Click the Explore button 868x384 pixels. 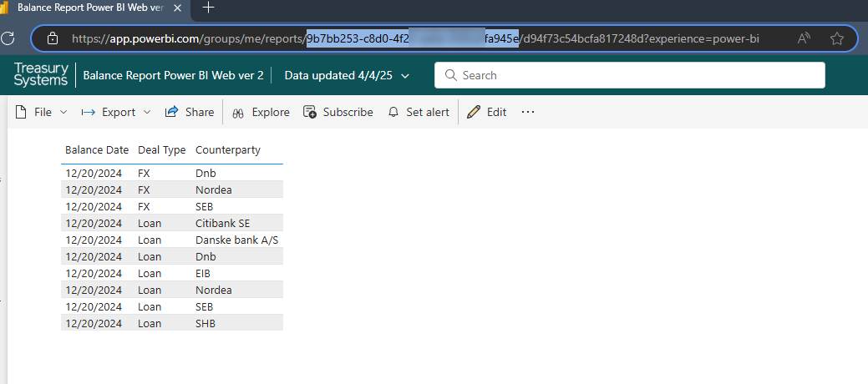[261, 112]
